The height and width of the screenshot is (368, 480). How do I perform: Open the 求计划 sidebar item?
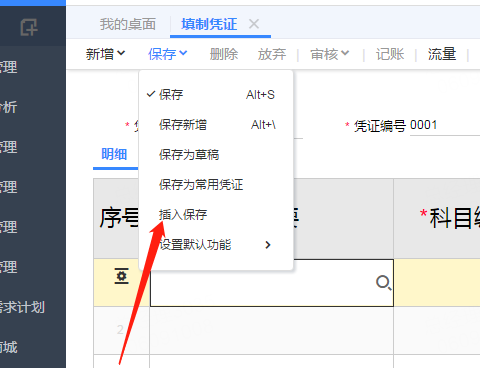22,307
